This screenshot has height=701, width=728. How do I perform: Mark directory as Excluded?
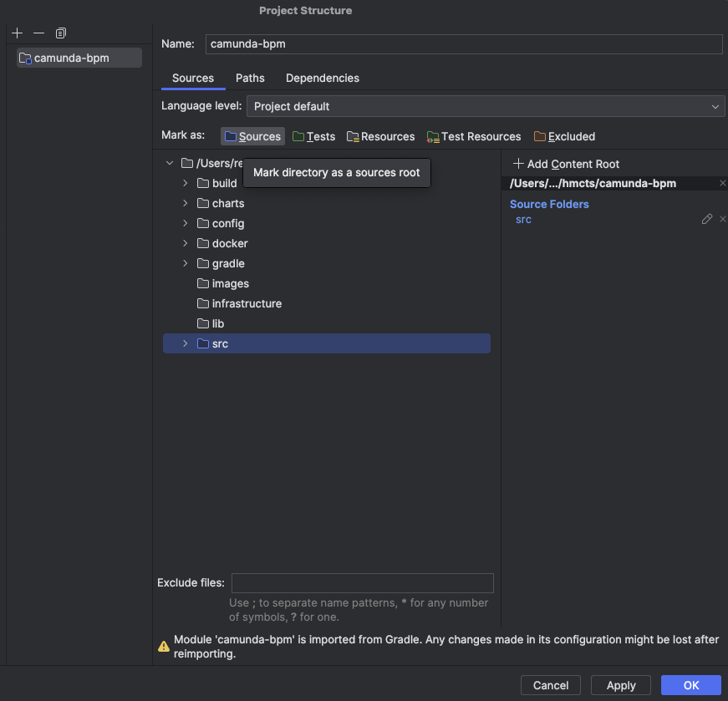pyautogui.click(x=564, y=136)
